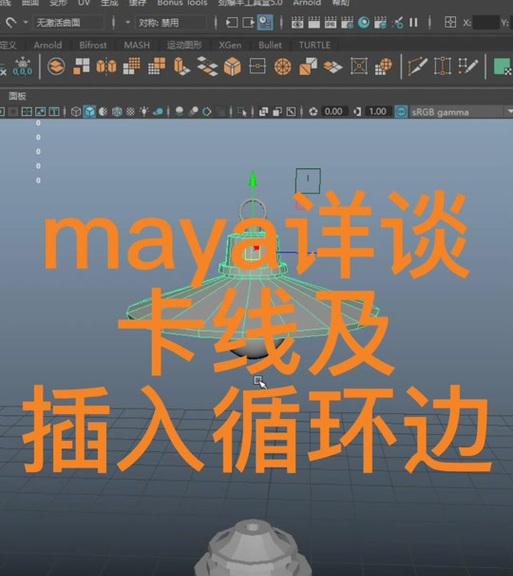The height and width of the screenshot is (576, 513).
Task: Toggle wireframe display cube icon
Action: click(76, 112)
